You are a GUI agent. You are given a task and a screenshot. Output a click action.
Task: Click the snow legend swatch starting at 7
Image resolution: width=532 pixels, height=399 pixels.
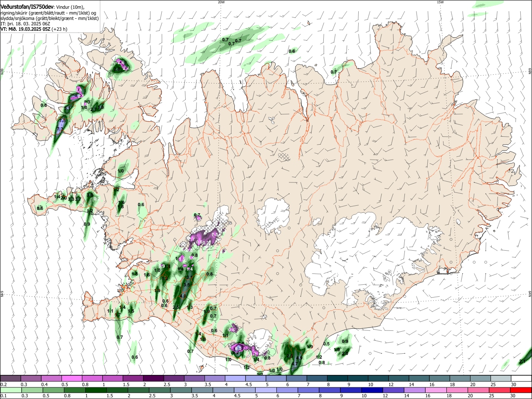click(317, 378)
